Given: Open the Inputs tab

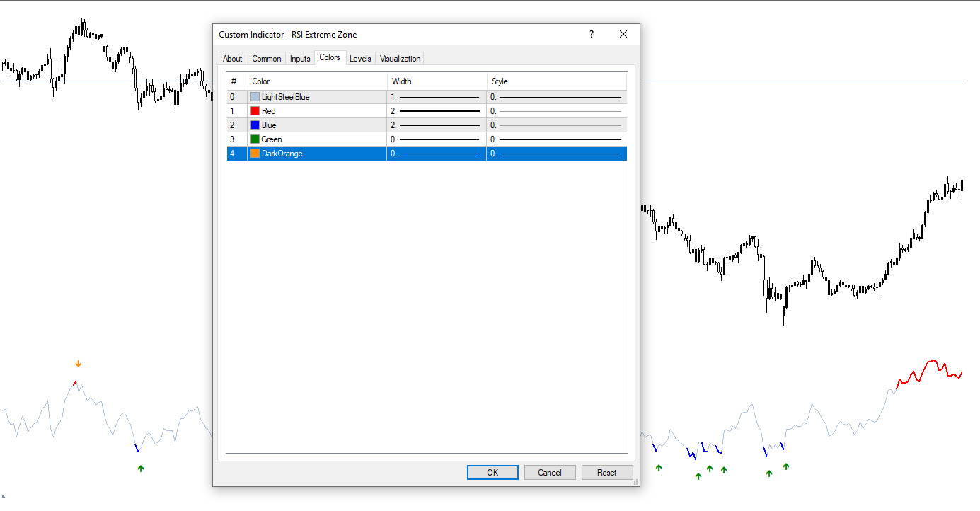Looking at the screenshot, I should pos(300,59).
